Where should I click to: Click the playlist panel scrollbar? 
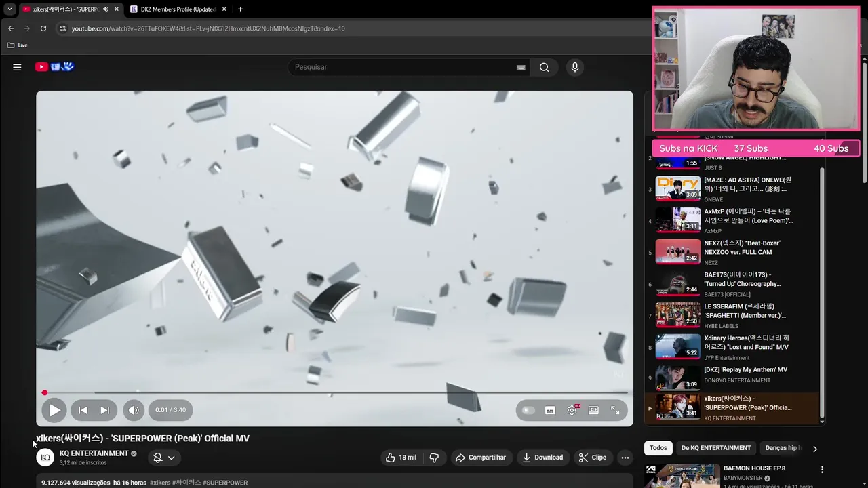click(x=822, y=291)
